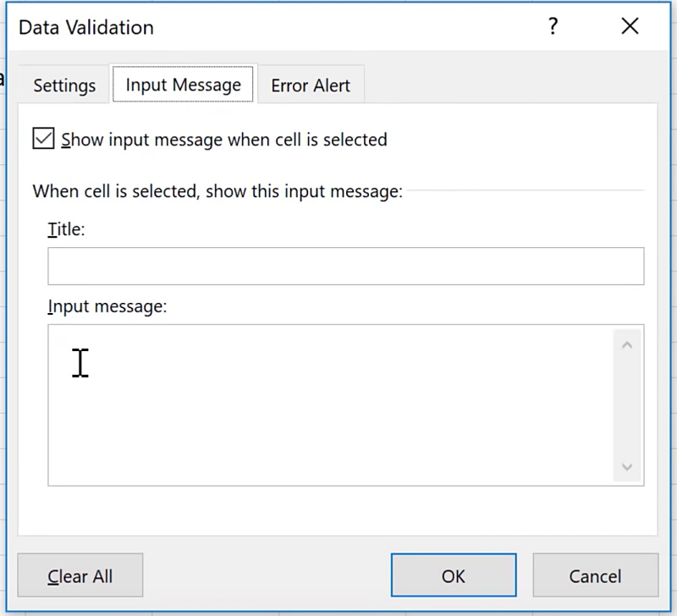Select the Input Message tab
Viewport: 677px width, 616px height.
(x=183, y=85)
